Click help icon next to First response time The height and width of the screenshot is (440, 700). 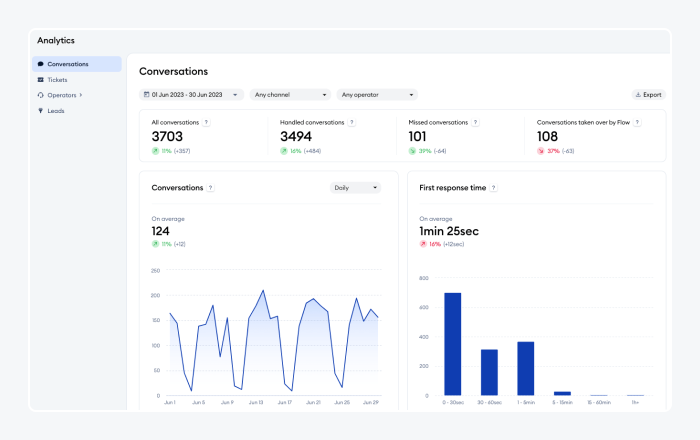[x=493, y=188]
